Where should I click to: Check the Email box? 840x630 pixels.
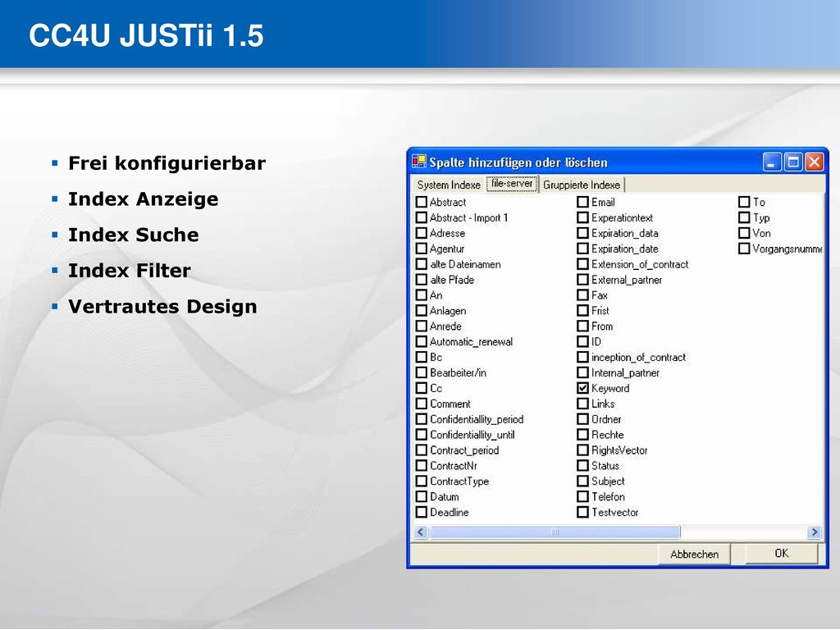[x=583, y=202]
